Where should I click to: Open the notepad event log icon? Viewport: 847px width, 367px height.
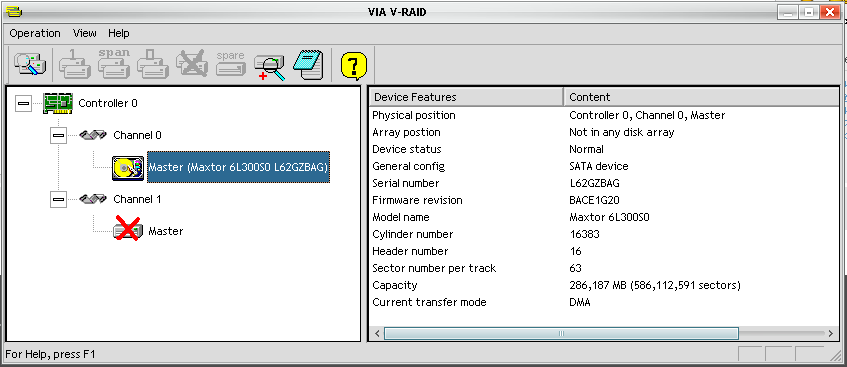click(x=308, y=65)
